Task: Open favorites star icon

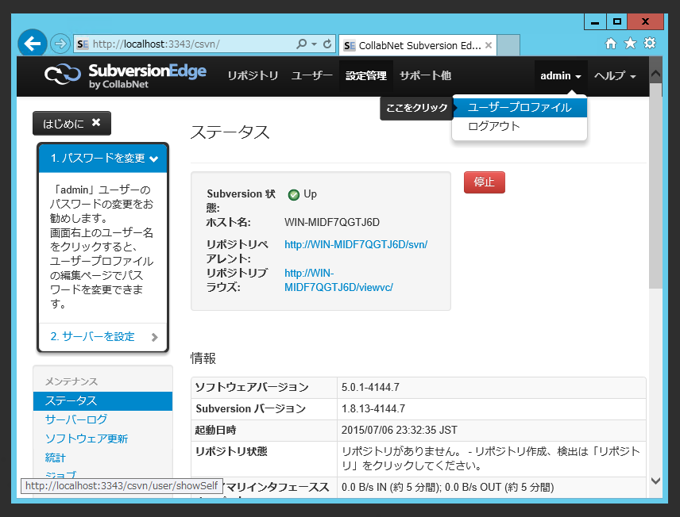Action: coord(630,43)
